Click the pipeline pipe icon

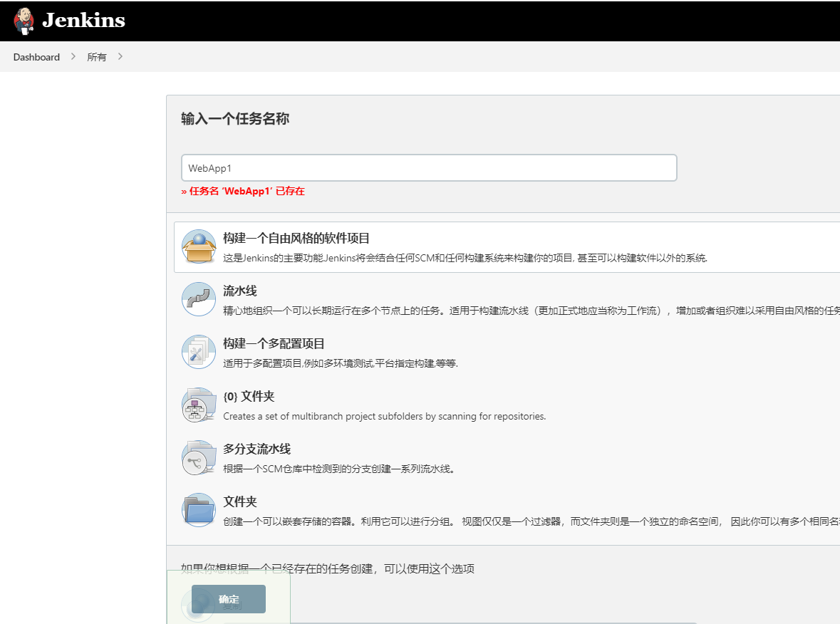(199, 299)
